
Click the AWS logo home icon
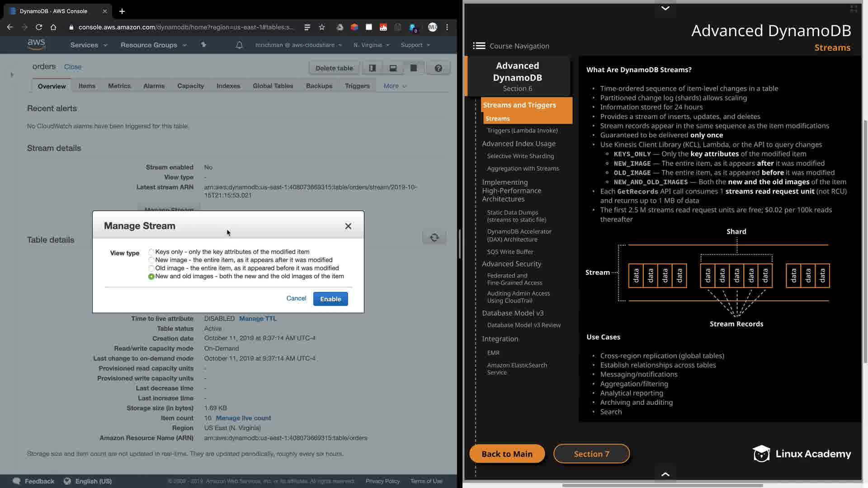(x=36, y=44)
